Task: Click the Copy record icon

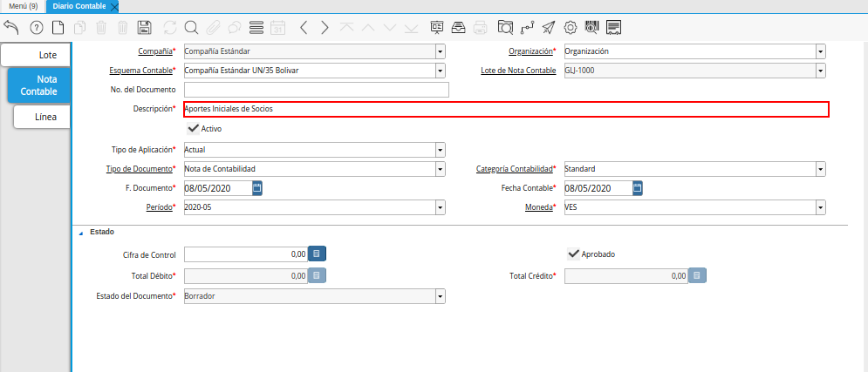Action: [80, 27]
